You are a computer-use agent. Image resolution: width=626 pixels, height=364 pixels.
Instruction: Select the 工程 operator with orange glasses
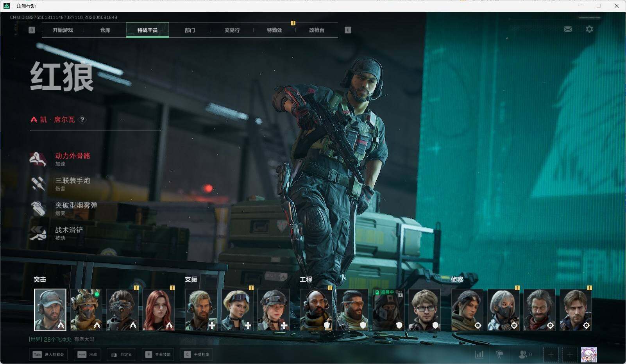click(352, 310)
